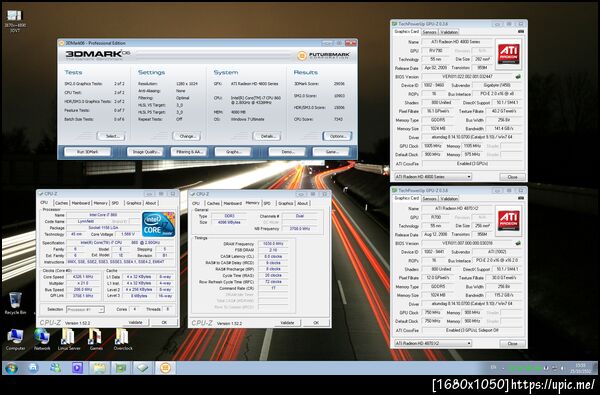Open the Linux Server folder on desktop

(69, 340)
